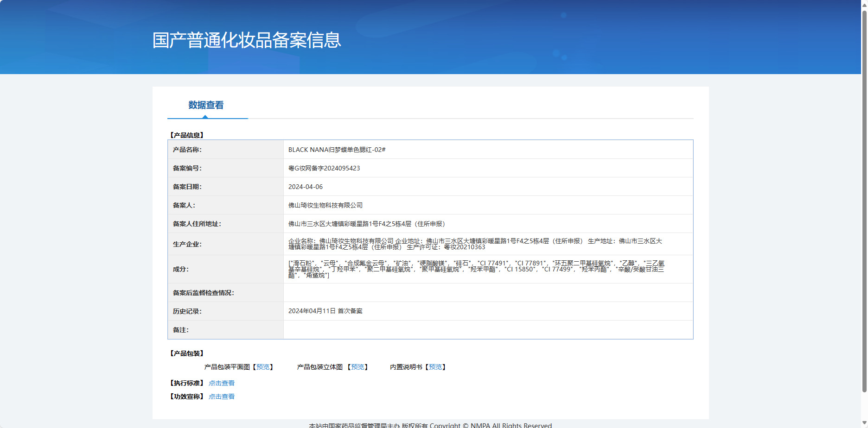
Task: Click 点击查看 next to 执行标准
Action: click(x=222, y=383)
